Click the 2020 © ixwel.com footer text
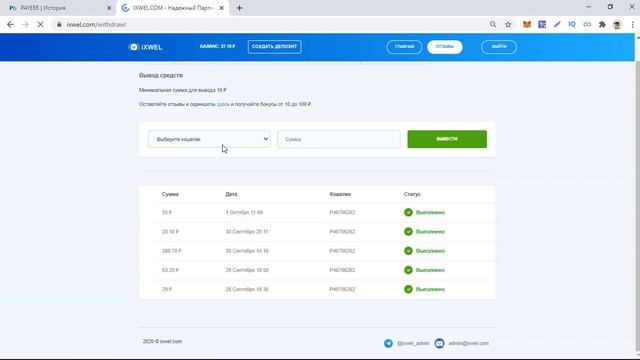 (x=162, y=341)
